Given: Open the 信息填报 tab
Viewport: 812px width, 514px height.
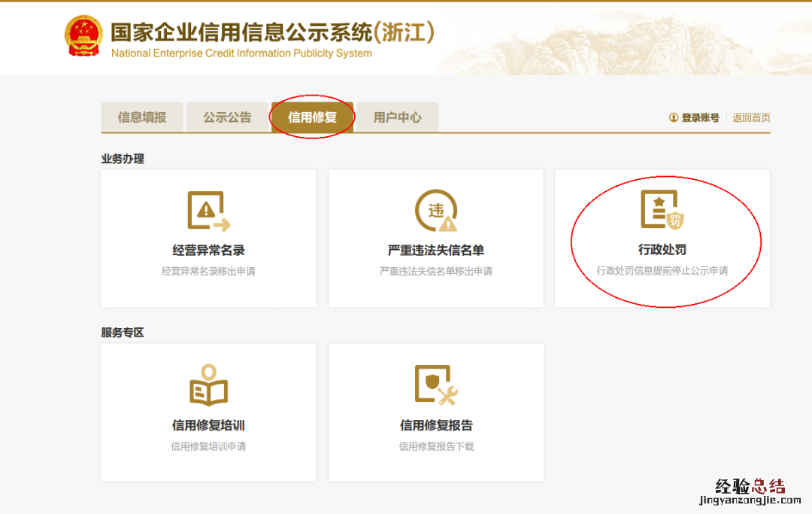Looking at the screenshot, I should [x=142, y=117].
